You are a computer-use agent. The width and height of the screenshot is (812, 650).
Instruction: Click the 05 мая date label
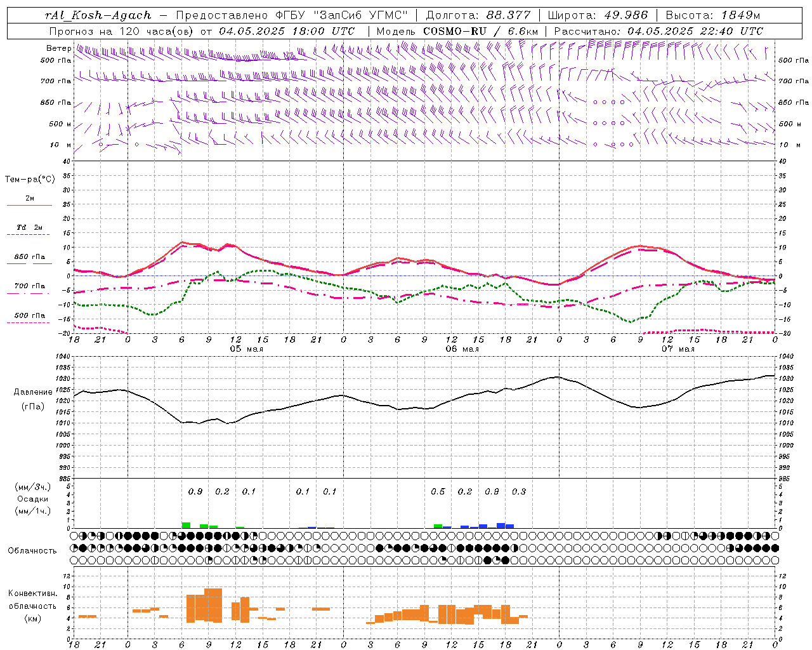point(246,349)
